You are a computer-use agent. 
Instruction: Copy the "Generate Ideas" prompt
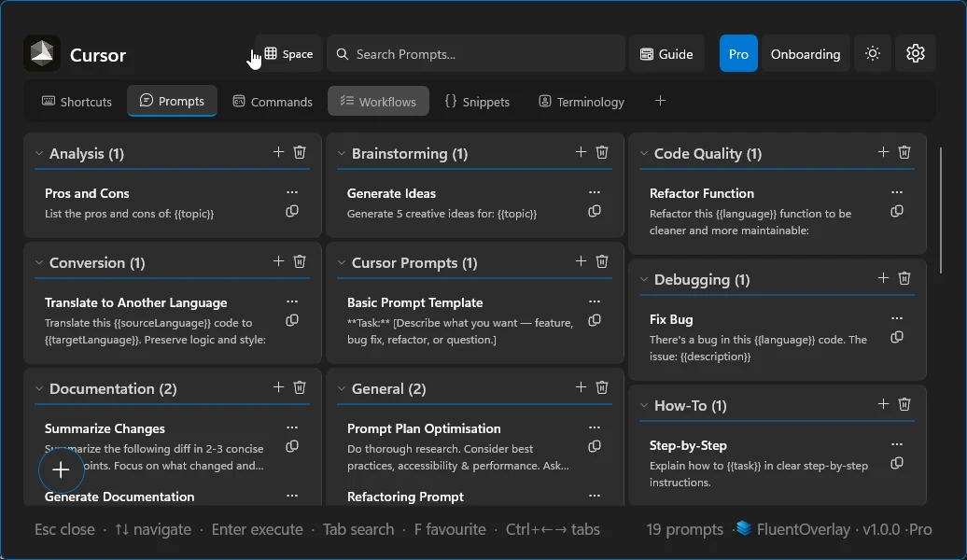595,211
